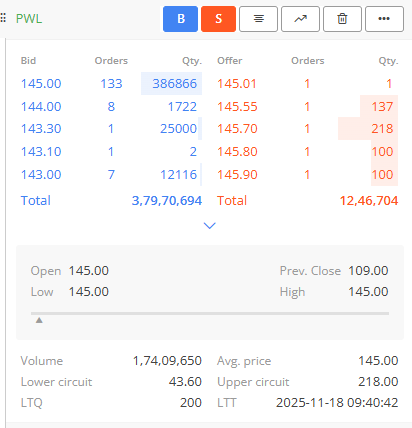Select offer price 145.70

pyautogui.click(x=237, y=129)
